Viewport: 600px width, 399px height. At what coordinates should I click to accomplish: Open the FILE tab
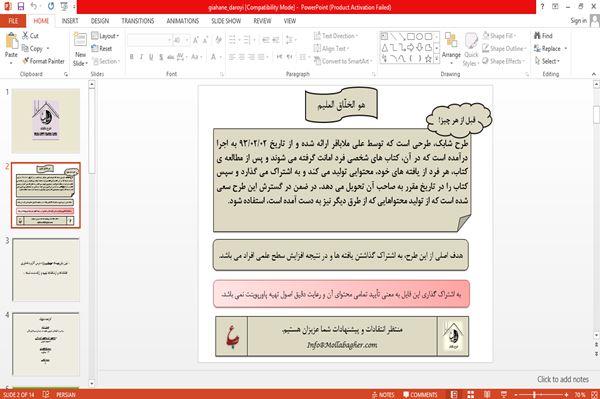[x=13, y=21]
